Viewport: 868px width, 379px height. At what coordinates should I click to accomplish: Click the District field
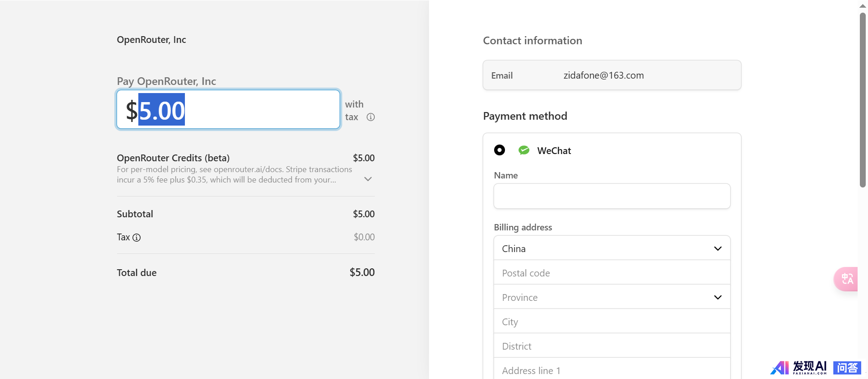pyautogui.click(x=612, y=346)
